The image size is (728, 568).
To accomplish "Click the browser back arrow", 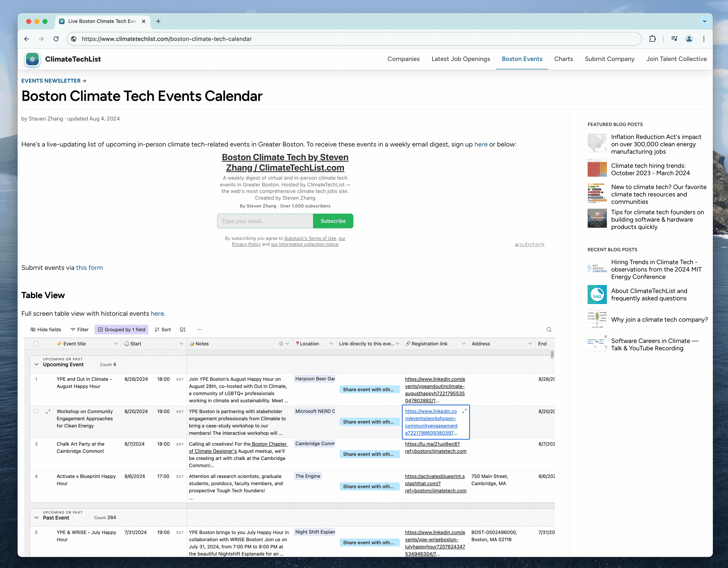I will [x=27, y=39].
